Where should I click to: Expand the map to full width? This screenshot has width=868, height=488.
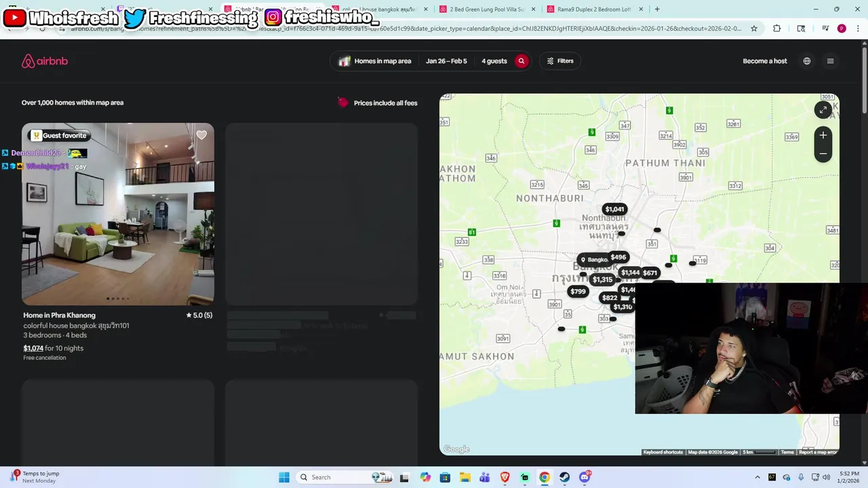823,110
